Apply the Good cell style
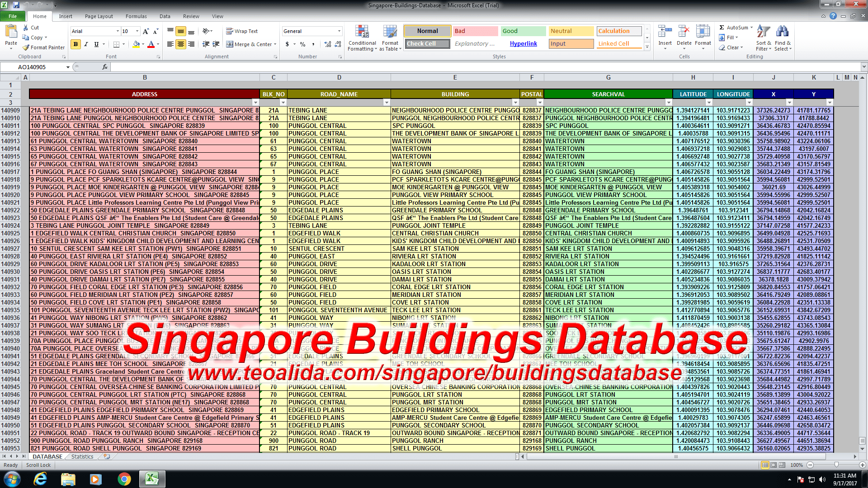 [x=523, y=31]
